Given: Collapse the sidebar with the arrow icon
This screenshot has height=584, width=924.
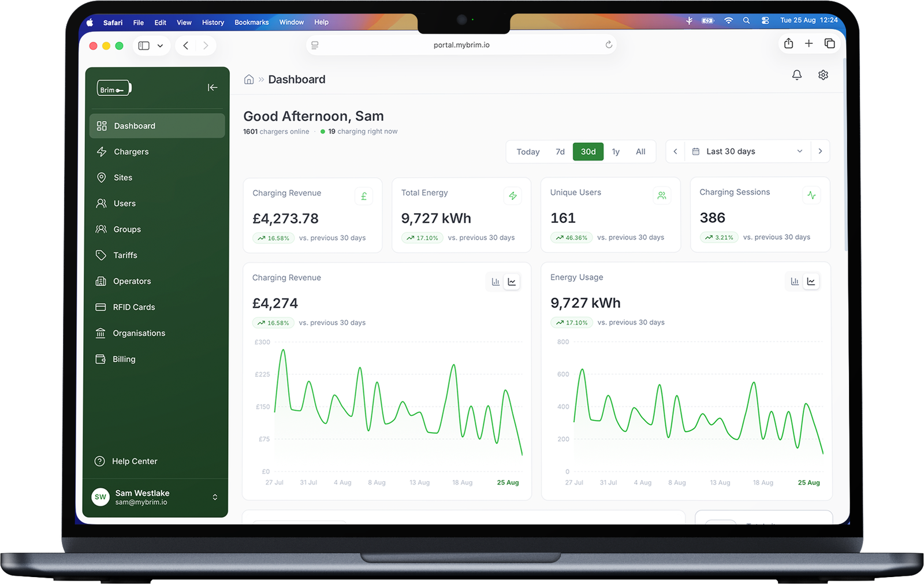Looking at the screenshot, I should [213, 87].
